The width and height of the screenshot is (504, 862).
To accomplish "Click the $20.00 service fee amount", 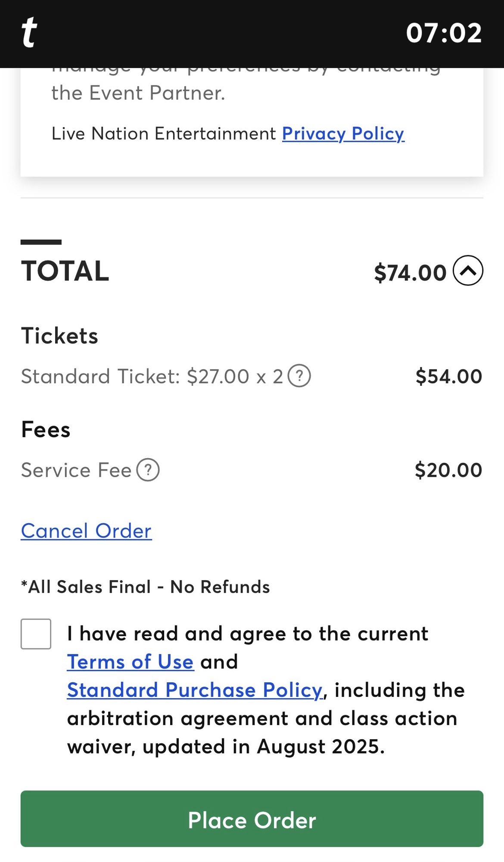I will coord(448,470).
